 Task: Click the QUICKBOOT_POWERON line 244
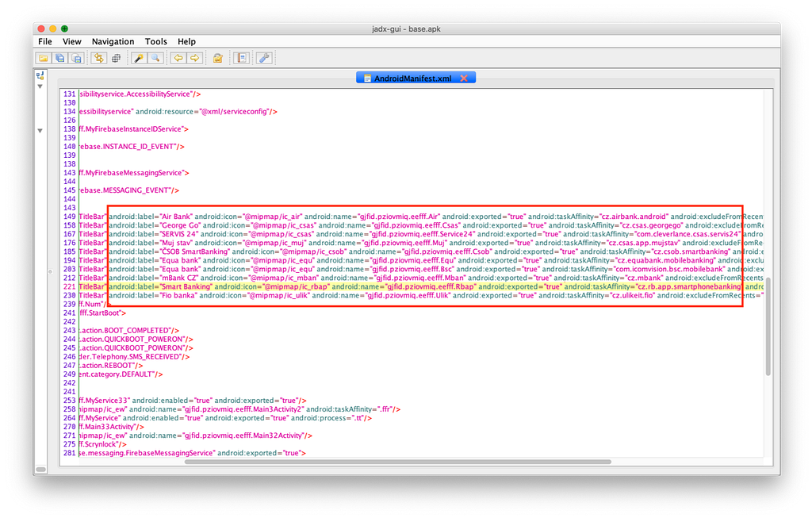[136, 340]
